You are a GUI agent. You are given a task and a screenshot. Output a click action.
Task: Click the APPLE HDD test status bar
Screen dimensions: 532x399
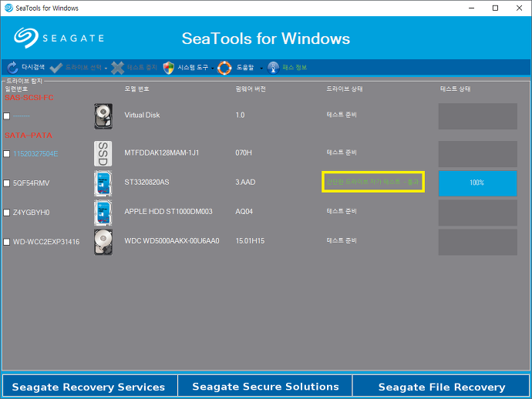478,213
